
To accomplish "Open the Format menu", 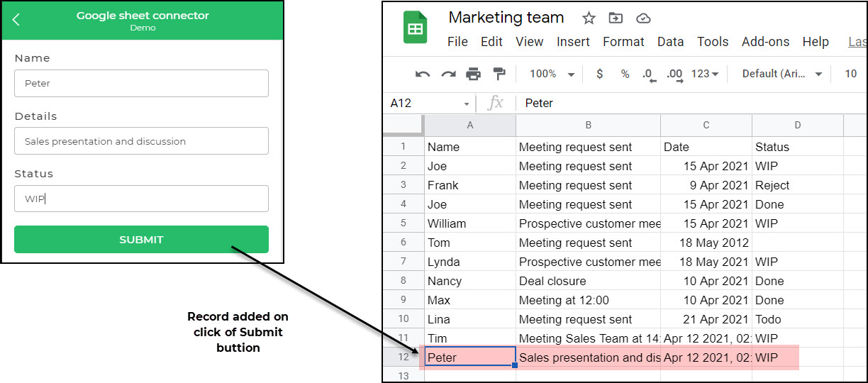I will pyautogui.click(x=623, y=42).
